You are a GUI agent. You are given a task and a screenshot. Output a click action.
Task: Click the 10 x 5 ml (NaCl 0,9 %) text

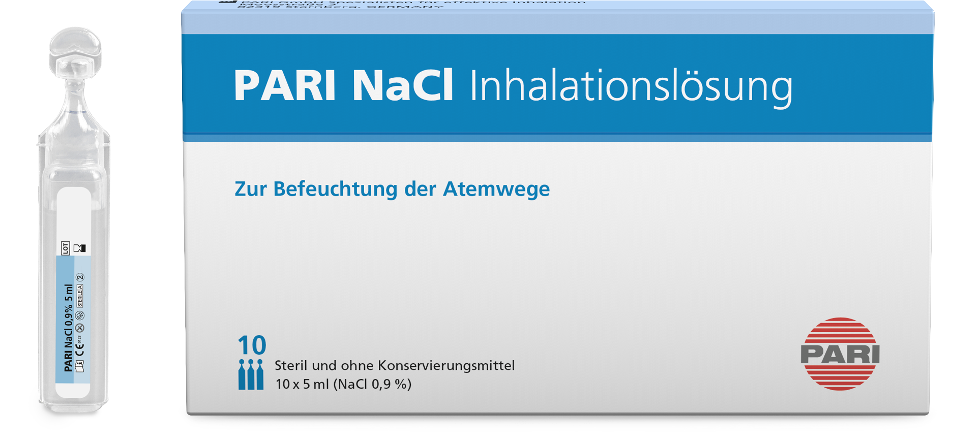[343, 384]
